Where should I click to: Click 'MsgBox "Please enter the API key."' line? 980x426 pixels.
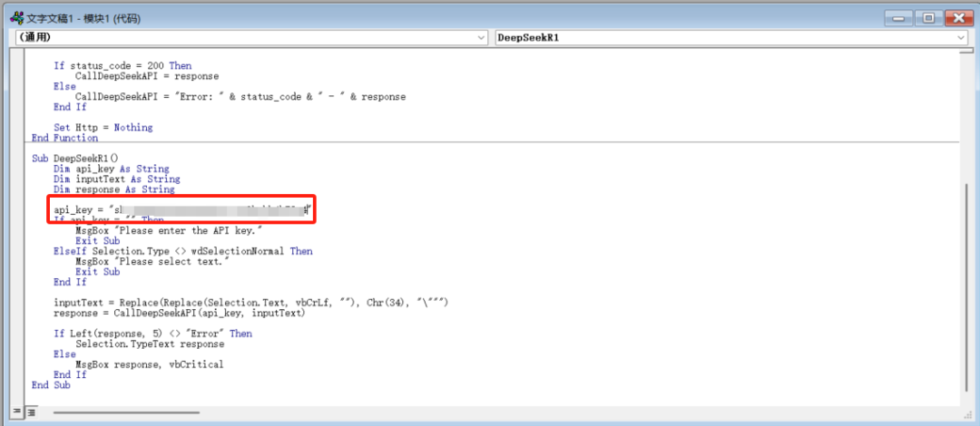169,230
